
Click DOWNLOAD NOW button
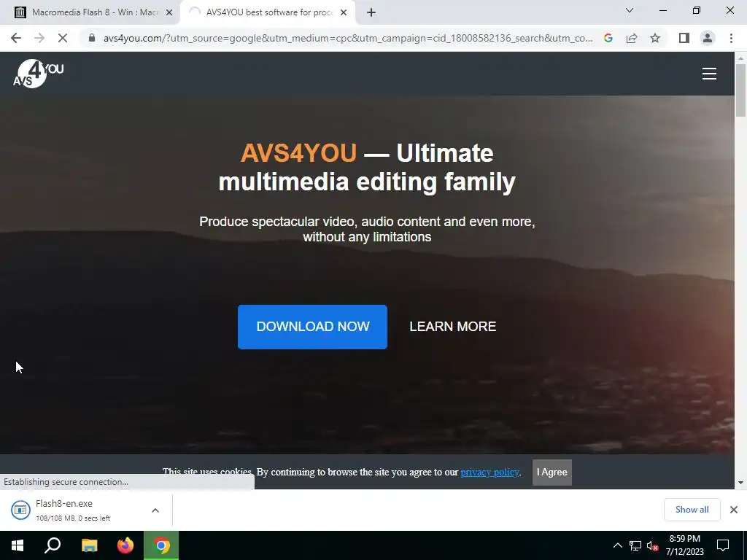(312, 327)
